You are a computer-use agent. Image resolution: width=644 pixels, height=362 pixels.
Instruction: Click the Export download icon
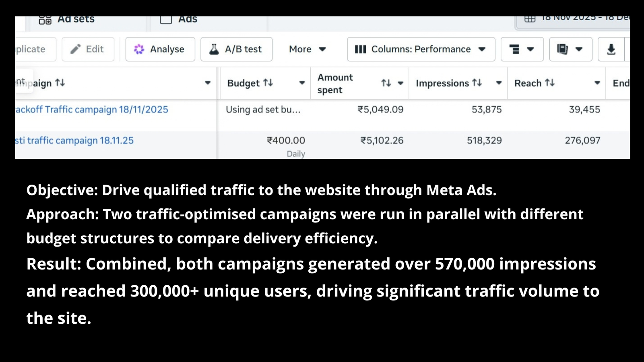(x=611, y=49)
